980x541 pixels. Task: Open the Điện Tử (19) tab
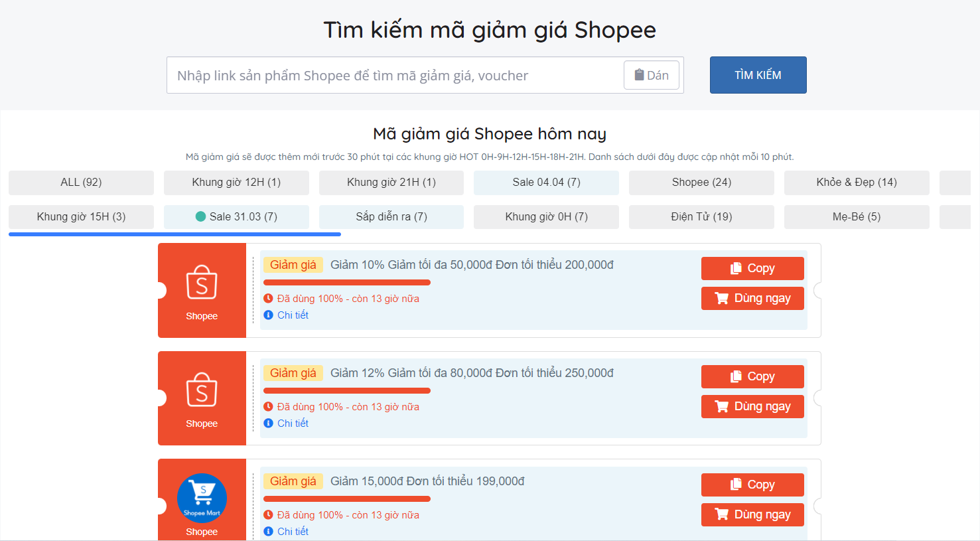point(701,217)
